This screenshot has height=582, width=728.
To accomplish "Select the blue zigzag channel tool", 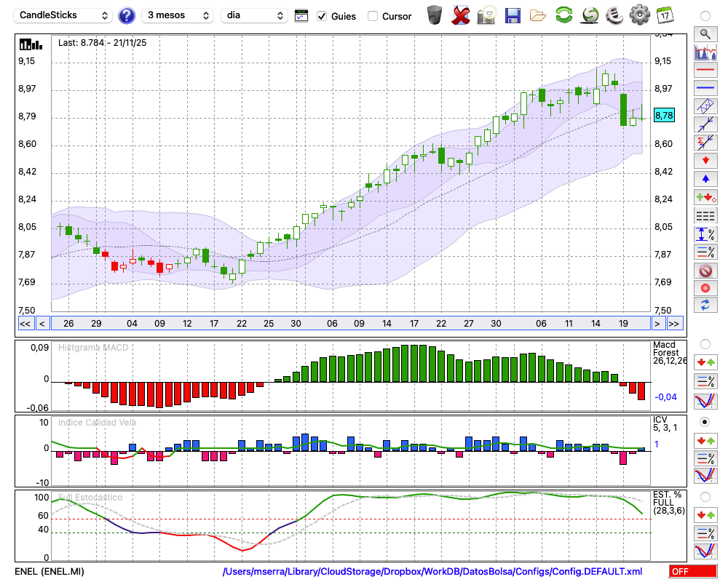I will coord(705,106).
